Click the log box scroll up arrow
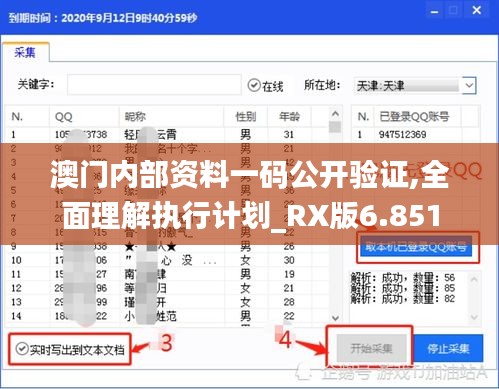Viewport: 499px width, 389px height. 474,279
